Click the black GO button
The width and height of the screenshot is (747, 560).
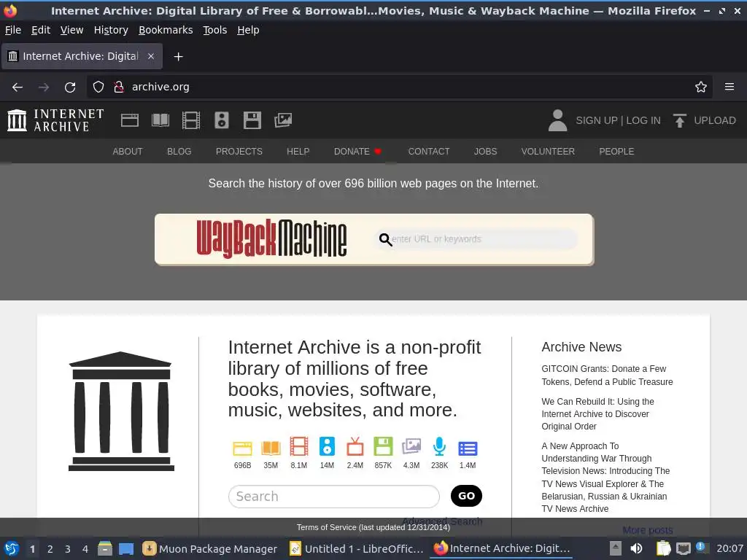point(466,496)
